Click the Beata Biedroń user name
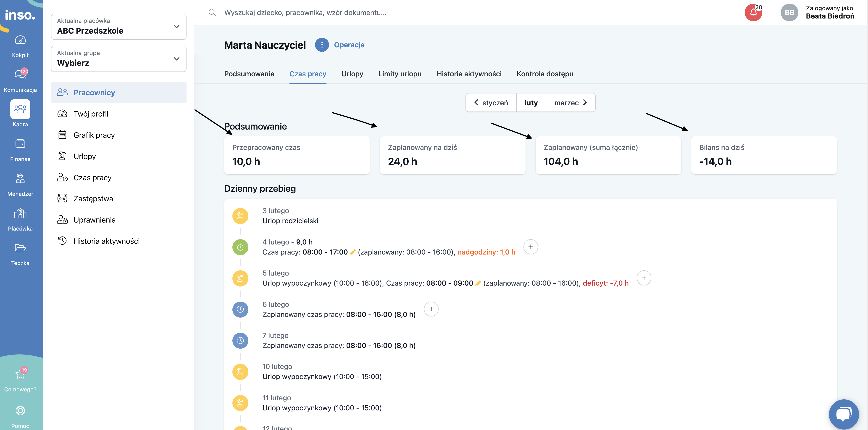The height and width of the screenshot is (430, 868). pyautogui.click(x=830, y=16)
